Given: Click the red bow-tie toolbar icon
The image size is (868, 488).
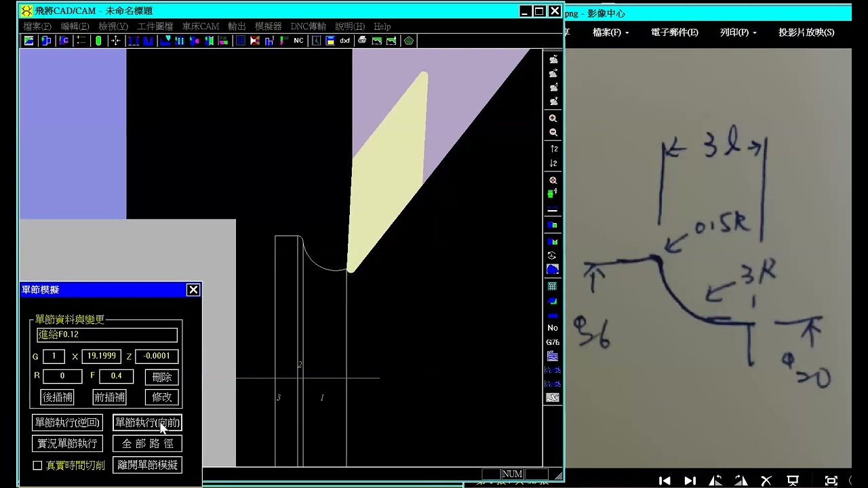Looking at the screenshot, I should pyautogui.click(x=255, y=41).
